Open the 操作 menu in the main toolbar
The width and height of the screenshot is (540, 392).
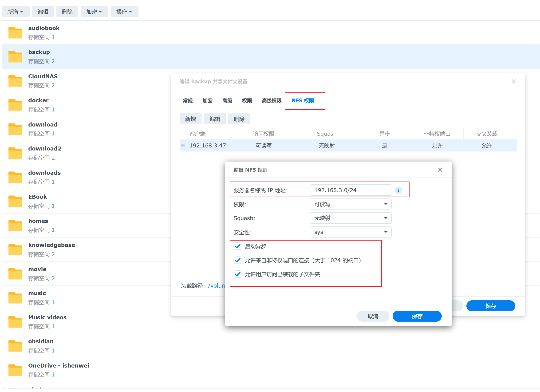point(124,12)
